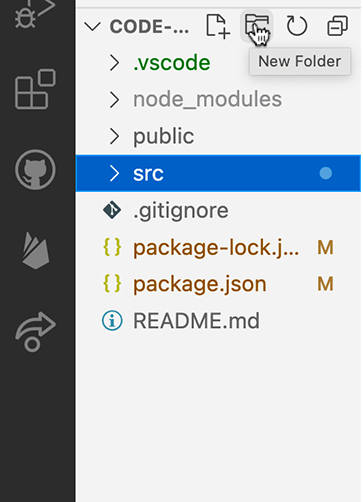Select the node_modules folder name
Screen dimensions: 363x502
pos(207,100)
